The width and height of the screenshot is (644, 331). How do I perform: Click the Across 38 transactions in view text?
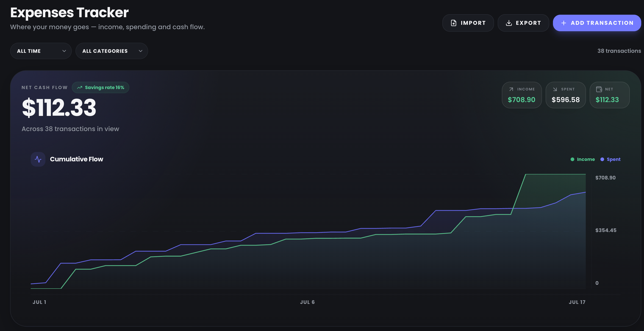(70, 129)
